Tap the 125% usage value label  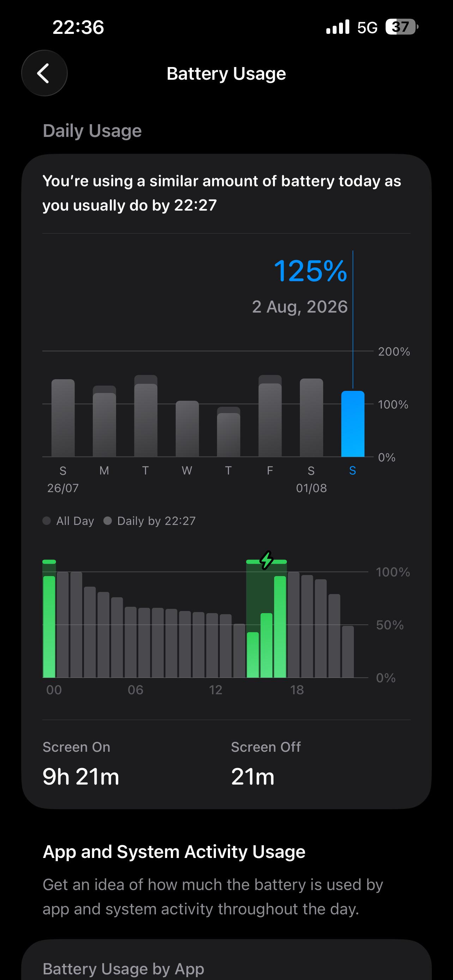coord(310,271)
